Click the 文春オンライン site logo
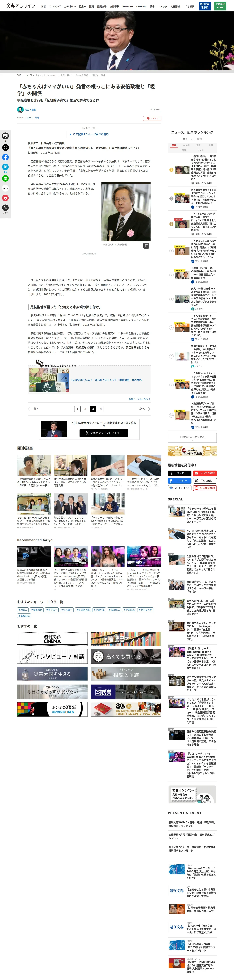This screenshot has width=234, height=980. pyautogui.click(x=21, y=6)
